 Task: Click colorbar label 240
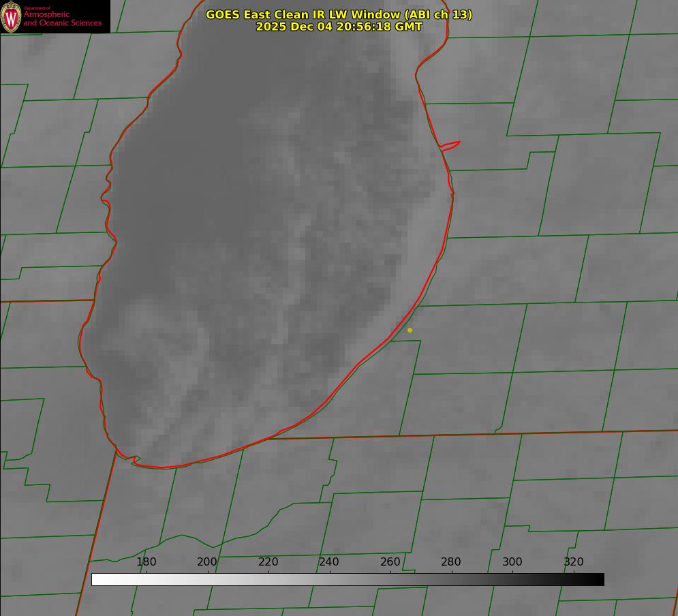click(x=329, y=561)
